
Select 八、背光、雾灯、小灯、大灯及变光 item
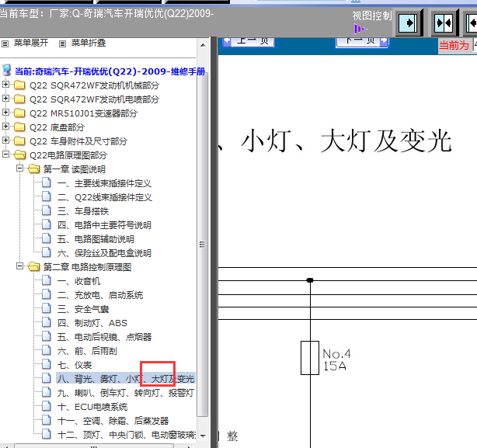coord(126,379)
